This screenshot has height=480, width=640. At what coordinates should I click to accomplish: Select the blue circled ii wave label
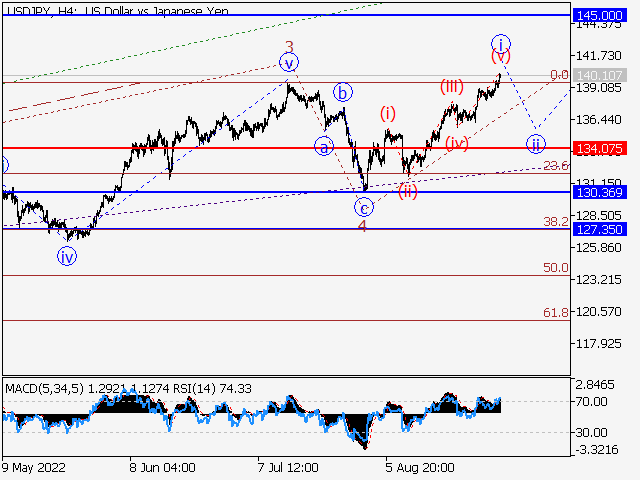coord(536,144)
